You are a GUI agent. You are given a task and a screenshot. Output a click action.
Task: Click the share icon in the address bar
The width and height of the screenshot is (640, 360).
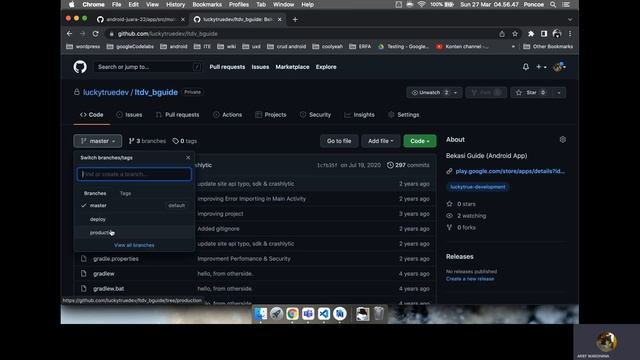pos(502,34)
